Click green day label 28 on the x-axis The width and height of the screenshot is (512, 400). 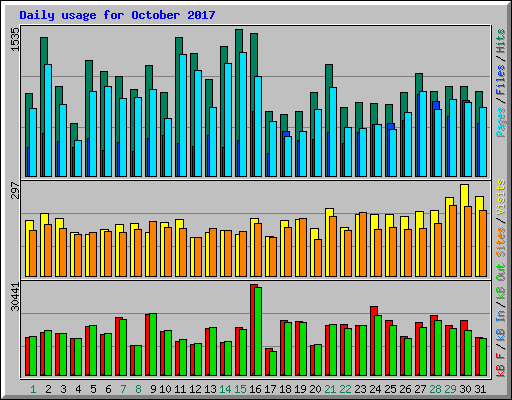(435, 389)
